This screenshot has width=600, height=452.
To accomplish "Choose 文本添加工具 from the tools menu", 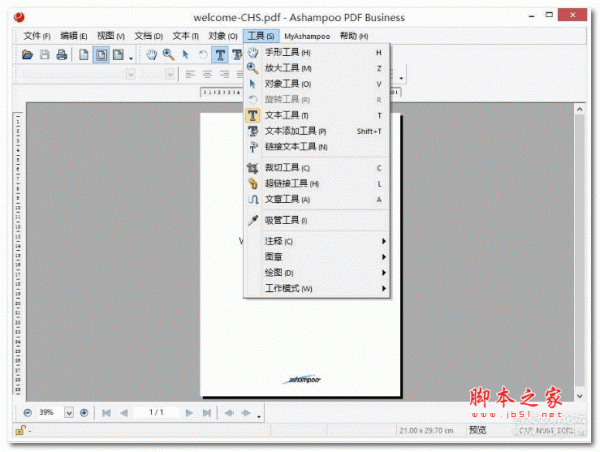I will tap(317, 131).
